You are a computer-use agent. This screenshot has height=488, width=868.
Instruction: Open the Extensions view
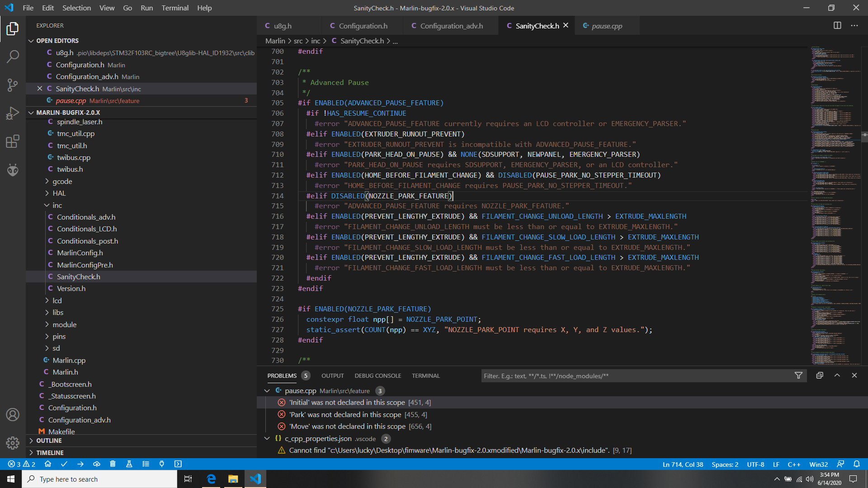[12, 141]
